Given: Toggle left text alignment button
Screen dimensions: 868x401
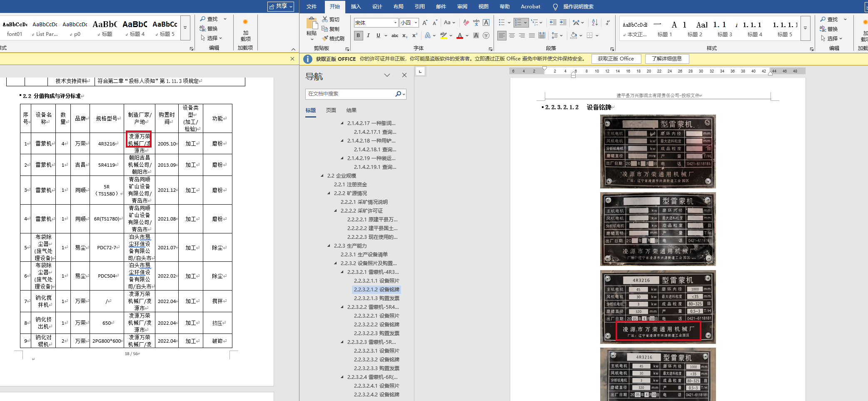Looking at the screenshot, I should (502, 36).
